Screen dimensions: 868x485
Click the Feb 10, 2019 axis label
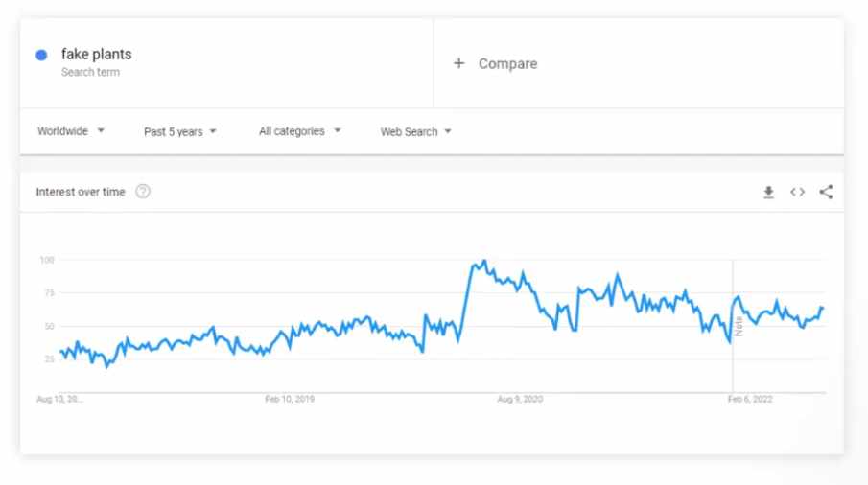[x=290, y=399]
